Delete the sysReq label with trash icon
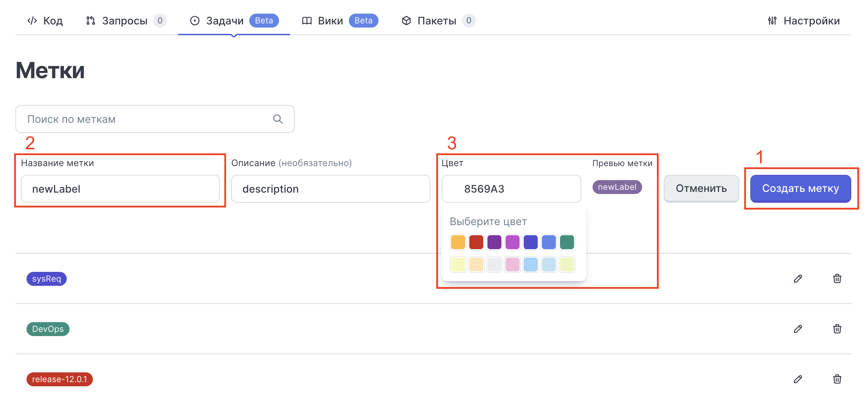Screen dimensions: 868x409 [837, 278]
